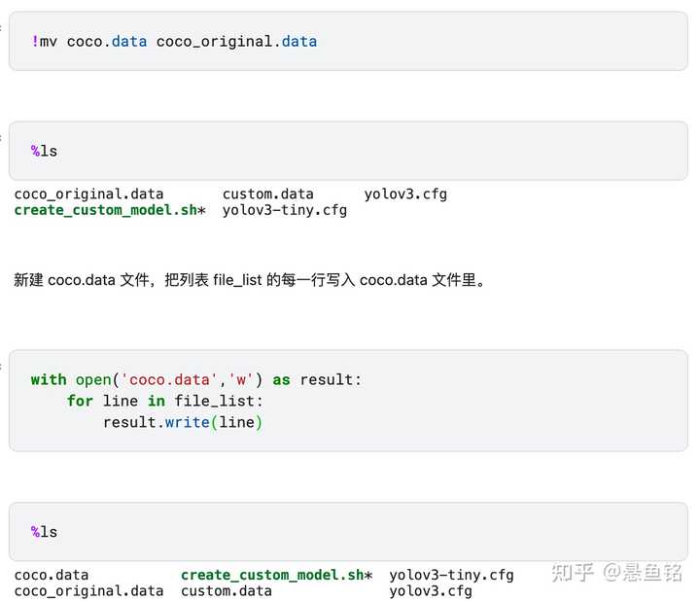Click custom.data in the bottom ls output
Viewport: 700px width, 601px height.
(226, 591)
